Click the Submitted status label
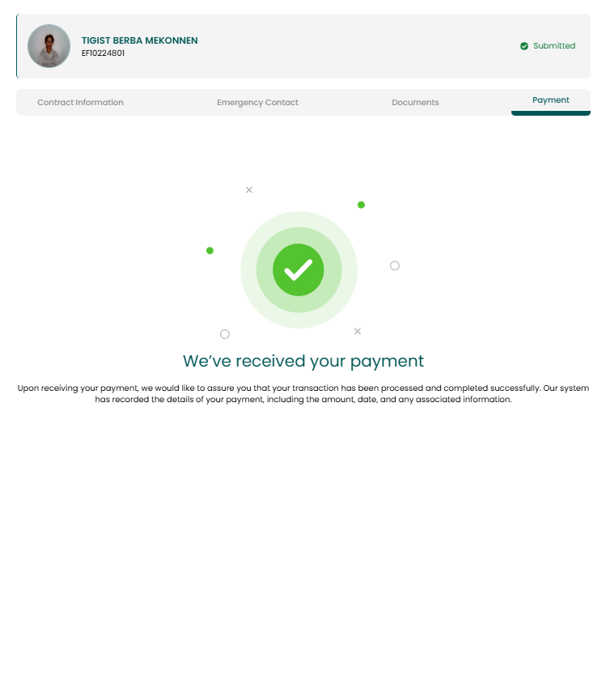The image size is (606, 700). click(x=554, y=45)
